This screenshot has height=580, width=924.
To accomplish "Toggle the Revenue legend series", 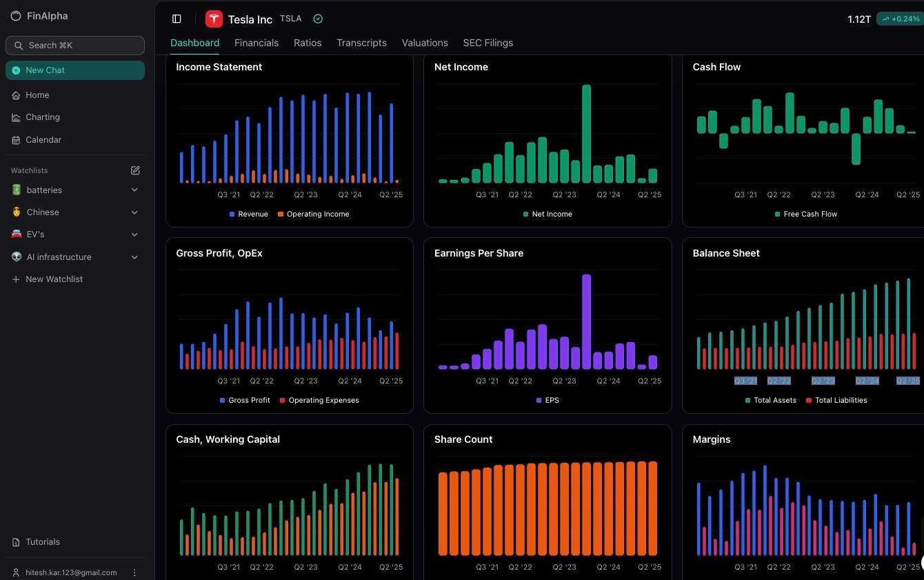I will (248, 214).
